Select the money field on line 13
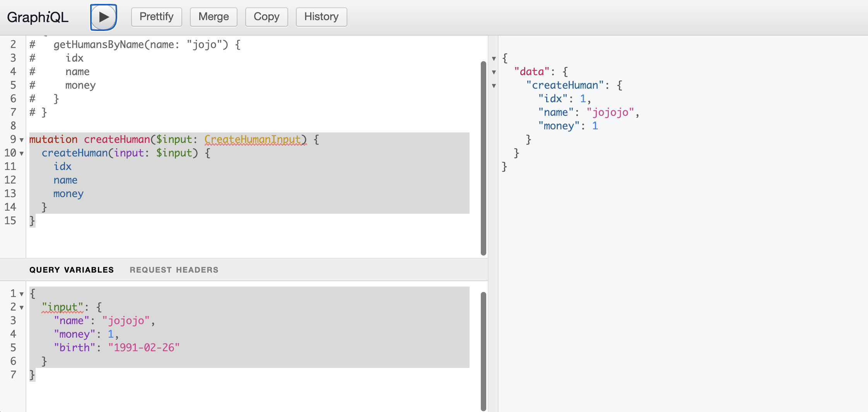 click(68, 194)
